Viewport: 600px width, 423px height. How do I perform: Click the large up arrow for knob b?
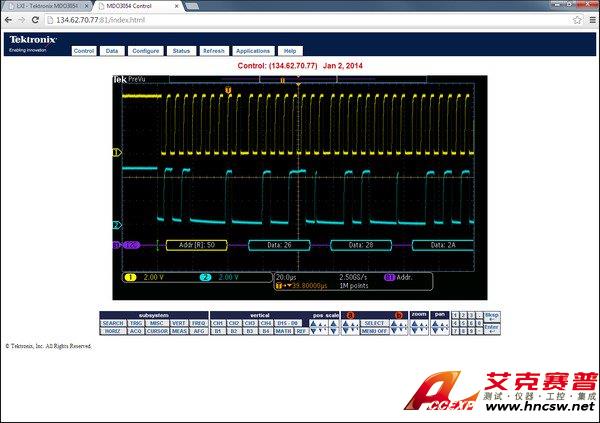pyautogui.click(x=394, y=323)
